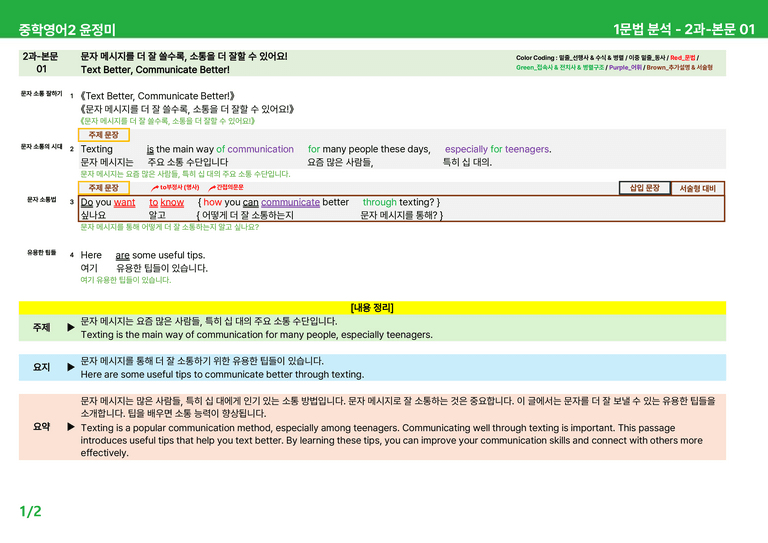Click the 2과-본문 01 label cell
The width and height of the screenshot is (768, 543).
[41, 63]
